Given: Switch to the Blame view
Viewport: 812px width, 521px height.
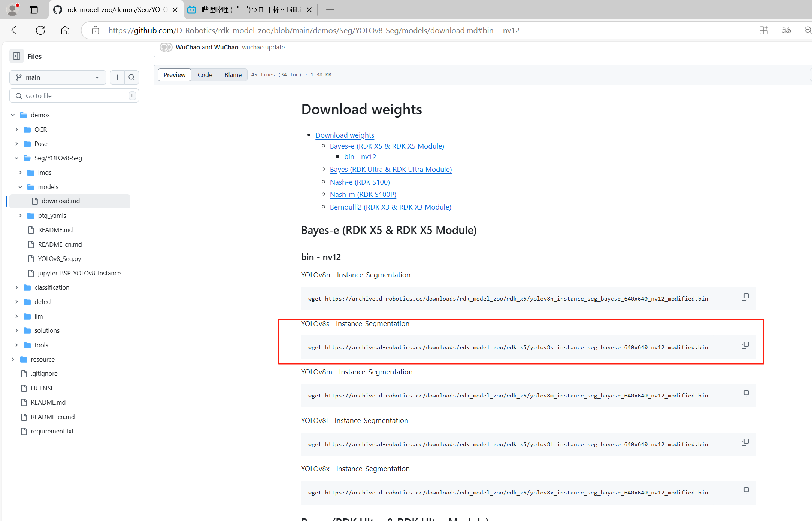Looking at the screenshot, I should point(233,75).
